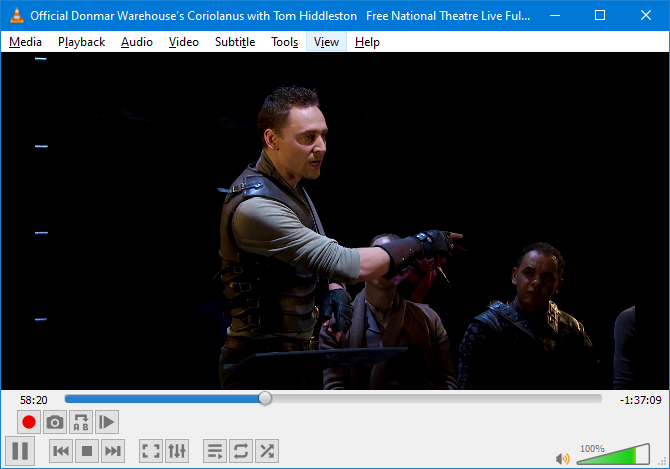Adjust the 100% volume slider
This screenshot has height=469, width=670.
point(613,454)
